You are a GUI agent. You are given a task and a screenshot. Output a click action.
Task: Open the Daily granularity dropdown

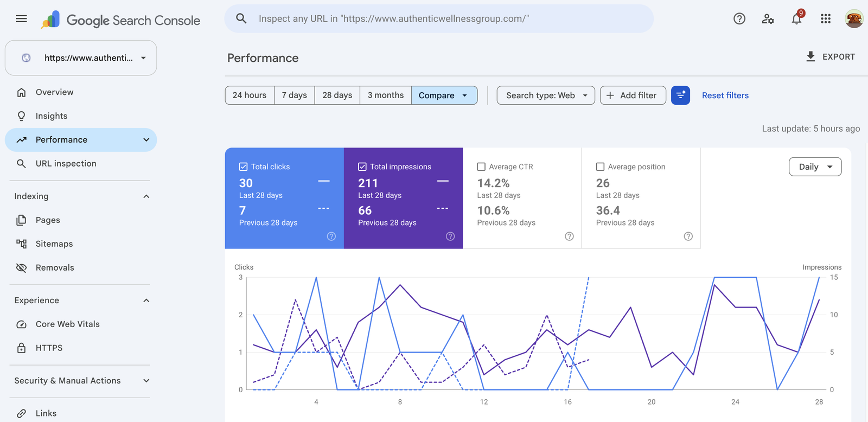click(x=815, y=167)
